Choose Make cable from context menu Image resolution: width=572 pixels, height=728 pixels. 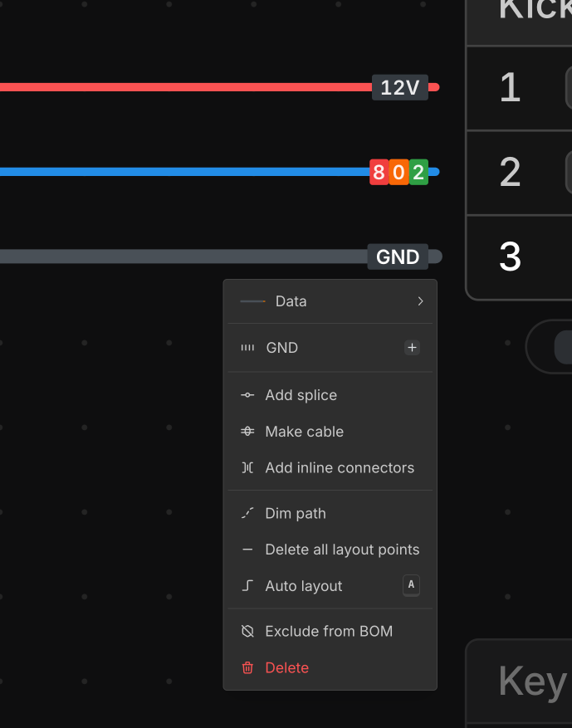304,432
